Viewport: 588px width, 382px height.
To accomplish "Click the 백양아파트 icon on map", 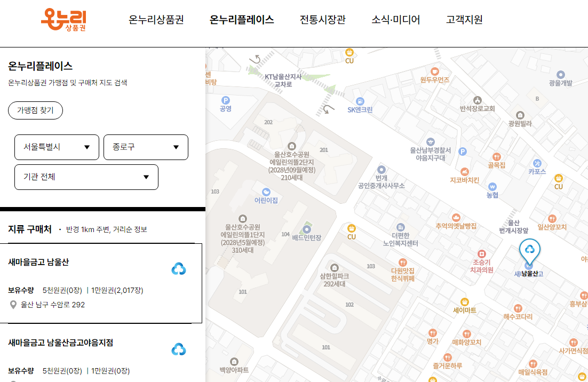I will click(234, 361).
